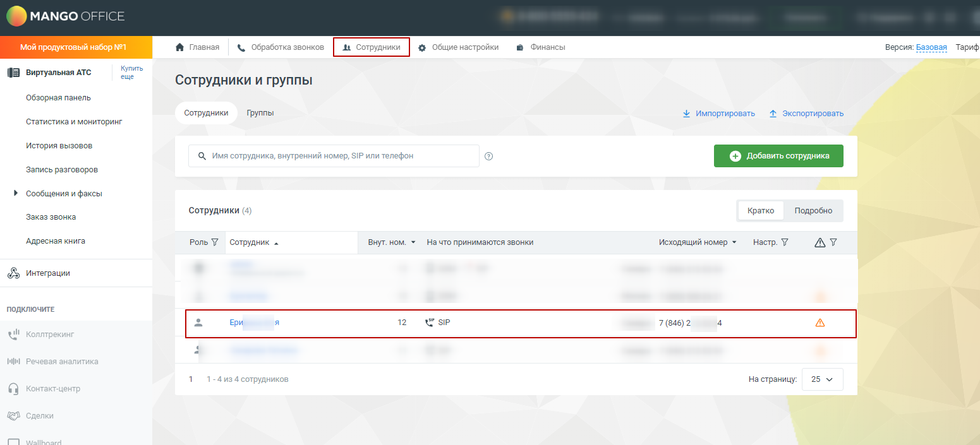Viewport: 980px width, 445px height.
Task: Open the Роль filter icon
Action: tap(215, 242)
